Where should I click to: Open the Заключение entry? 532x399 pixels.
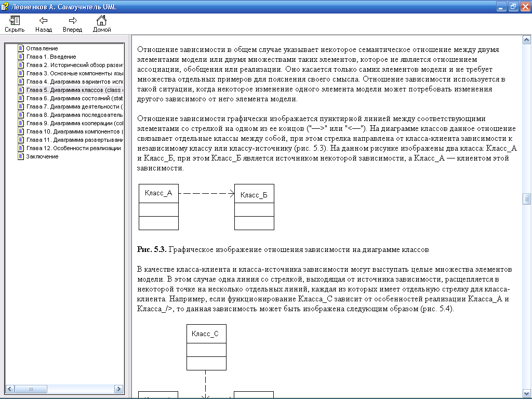(43, 156)
